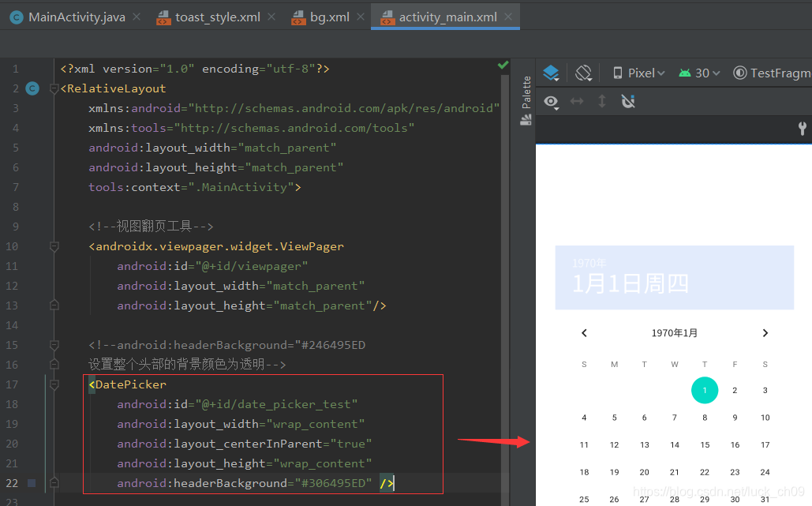Select day 15 in the calendar
Viewport: 812px width, 506px height.
(x=705, y=445)
